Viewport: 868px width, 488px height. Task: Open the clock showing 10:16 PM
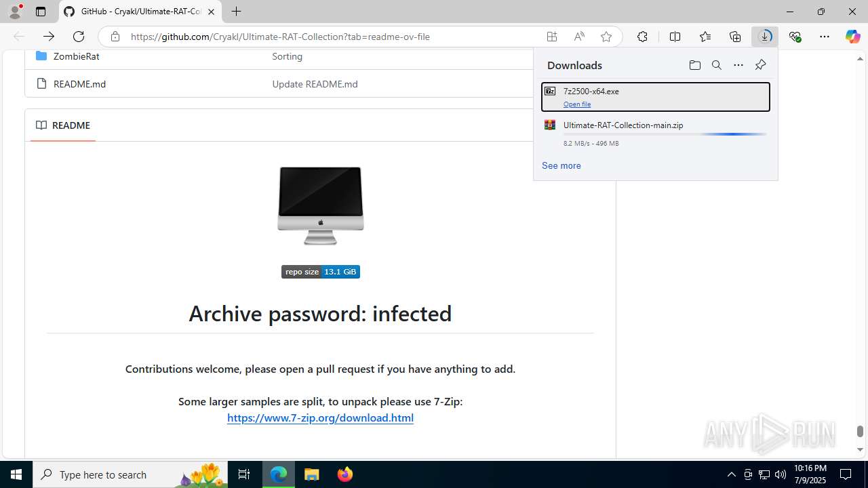click(x=810, y=474)
